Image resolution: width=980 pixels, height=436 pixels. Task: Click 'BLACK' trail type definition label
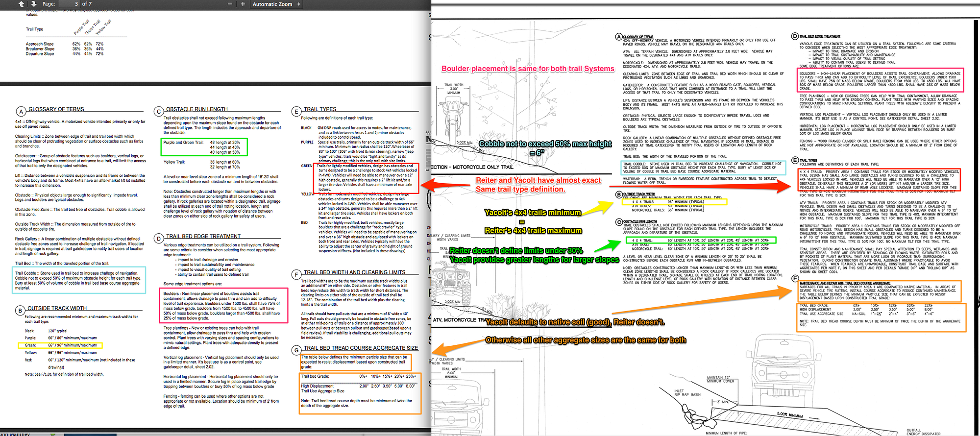pos(306,128)
